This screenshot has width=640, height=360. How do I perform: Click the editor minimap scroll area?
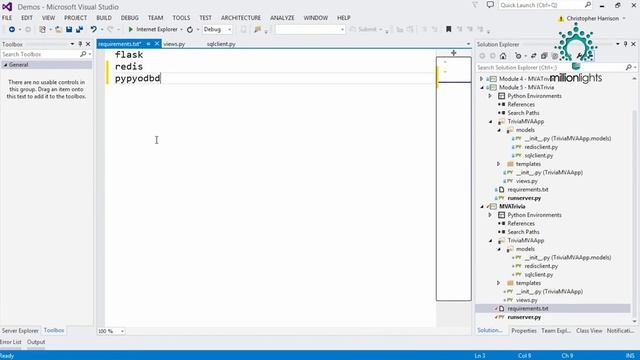tap(453, 179)
